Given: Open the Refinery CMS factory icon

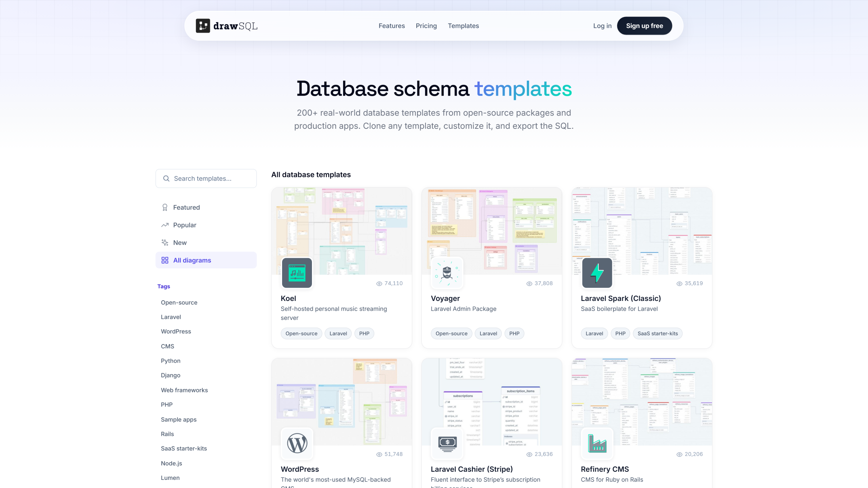Looking at the screenshot, I should click(x=597, y=443).
